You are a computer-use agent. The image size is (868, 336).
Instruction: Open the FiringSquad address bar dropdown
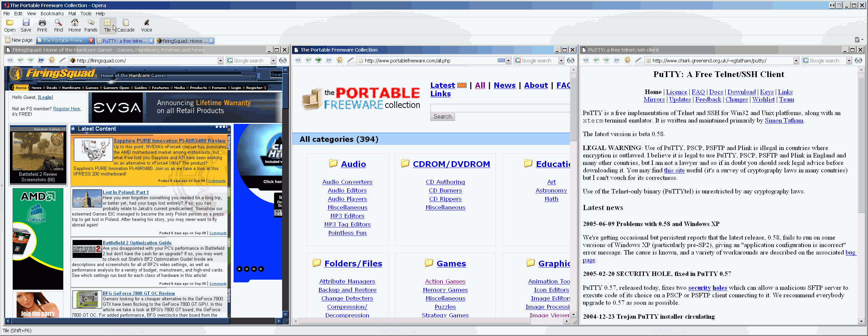[220, 61]
